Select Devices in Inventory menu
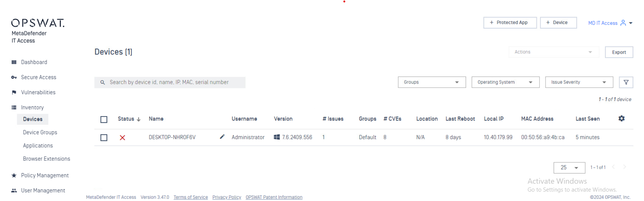644x201 pixels. pos(33,119)
